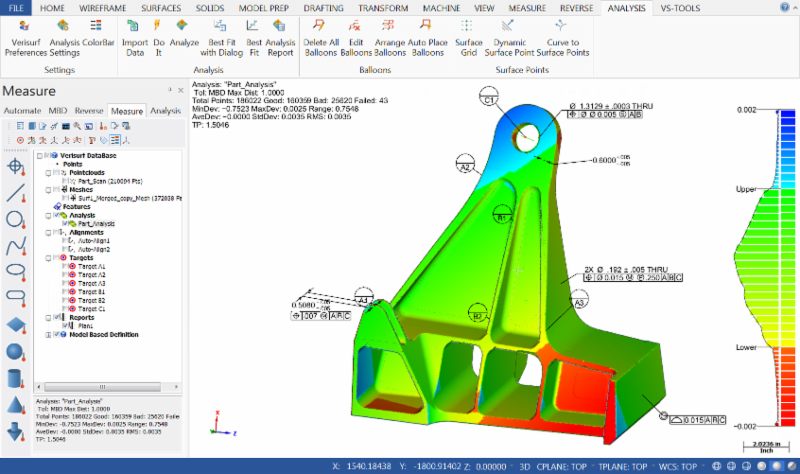Select the cone measure tool icon

16,405
